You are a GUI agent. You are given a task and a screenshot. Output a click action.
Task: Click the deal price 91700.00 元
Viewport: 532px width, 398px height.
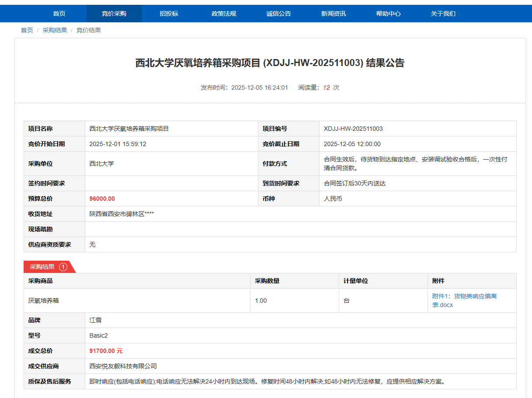(106, 351)
